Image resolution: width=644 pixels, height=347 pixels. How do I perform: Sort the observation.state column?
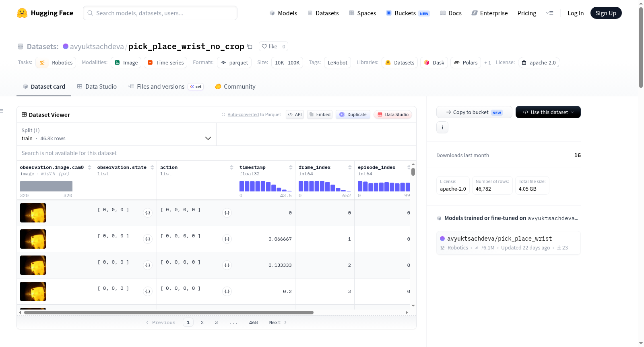pos(152,167)
